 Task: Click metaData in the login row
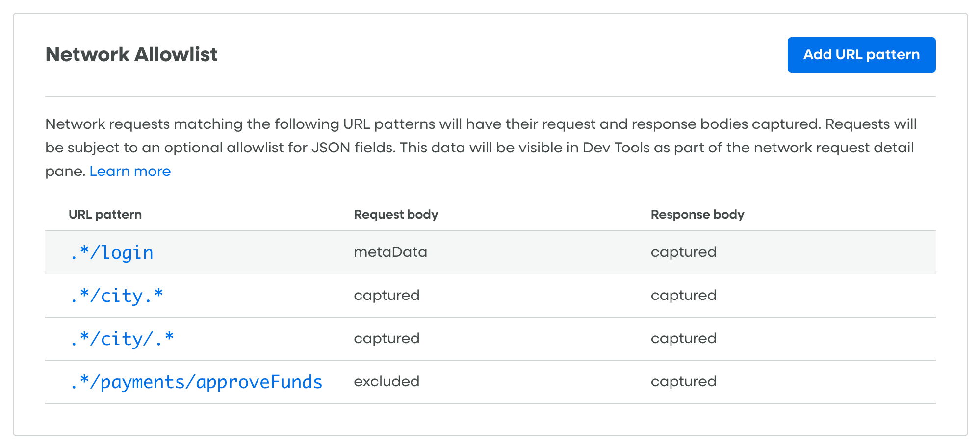[390, 252]
